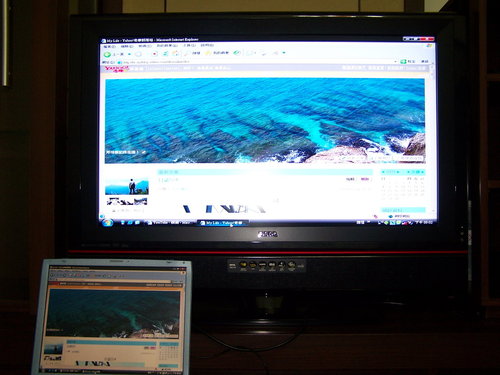
Task: Open the Tools (工具) menu
Action: 190,45
